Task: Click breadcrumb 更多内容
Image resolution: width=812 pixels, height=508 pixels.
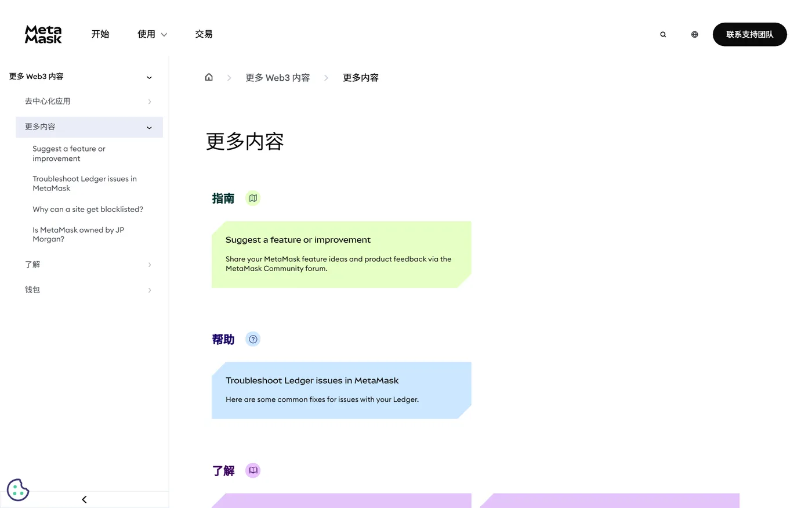Action: (x=361, y=77)
